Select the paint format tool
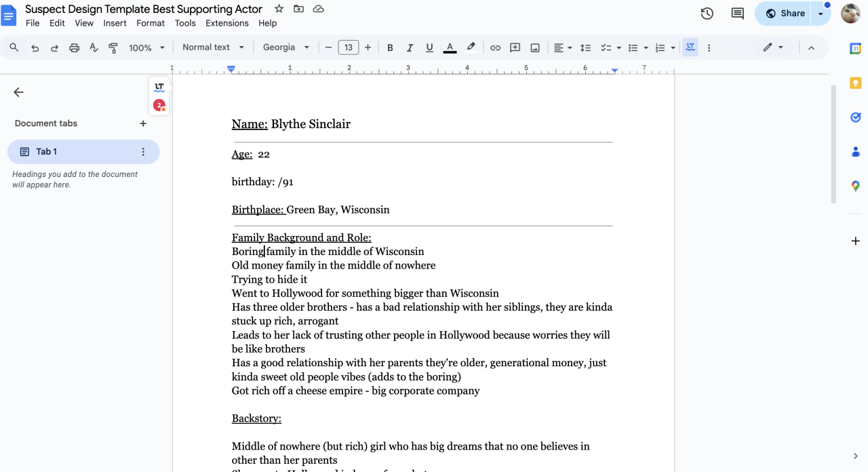The width and height of the screenshot is (868, 472). (x=113, y=47)
